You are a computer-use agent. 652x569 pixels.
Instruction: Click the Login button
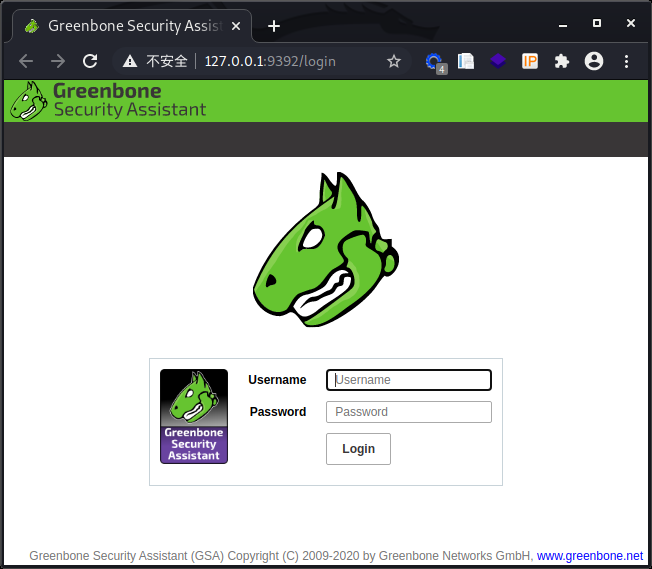pyautogui.click(x=358, y=449)
